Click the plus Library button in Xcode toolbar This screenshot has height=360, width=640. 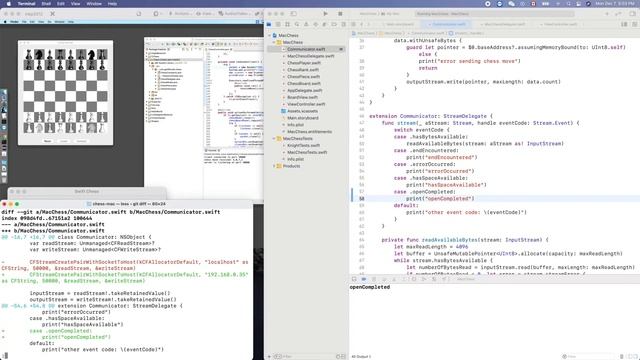(x=607, y=14)
